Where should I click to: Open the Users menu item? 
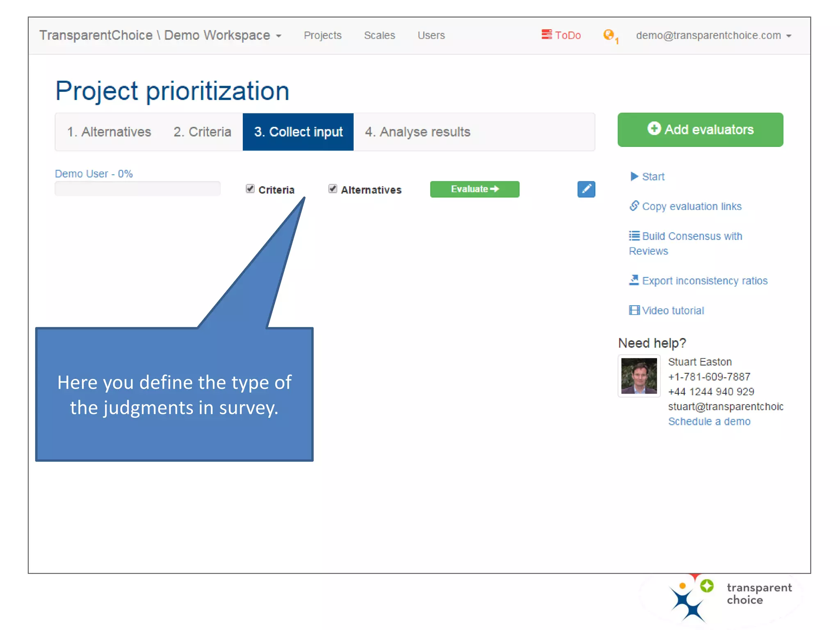pyautogui.click(x=431, y=36)
